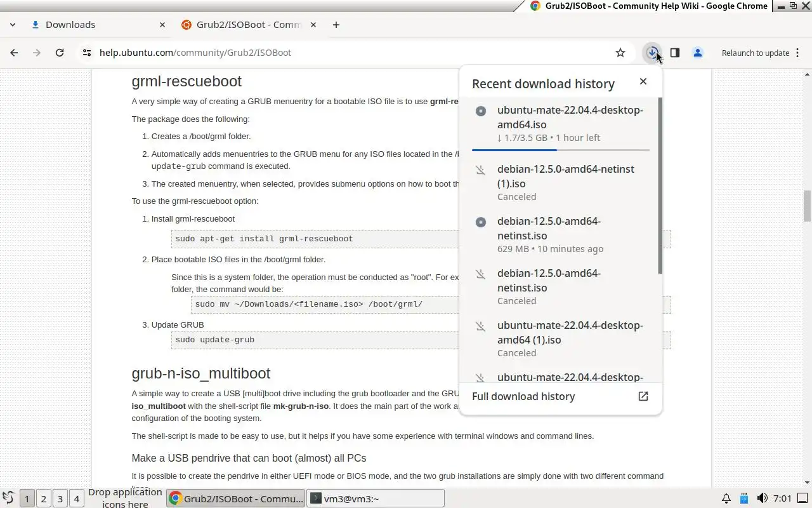Click the sudo apt-get install grml-rescueboot code

[x=264, y=239]
